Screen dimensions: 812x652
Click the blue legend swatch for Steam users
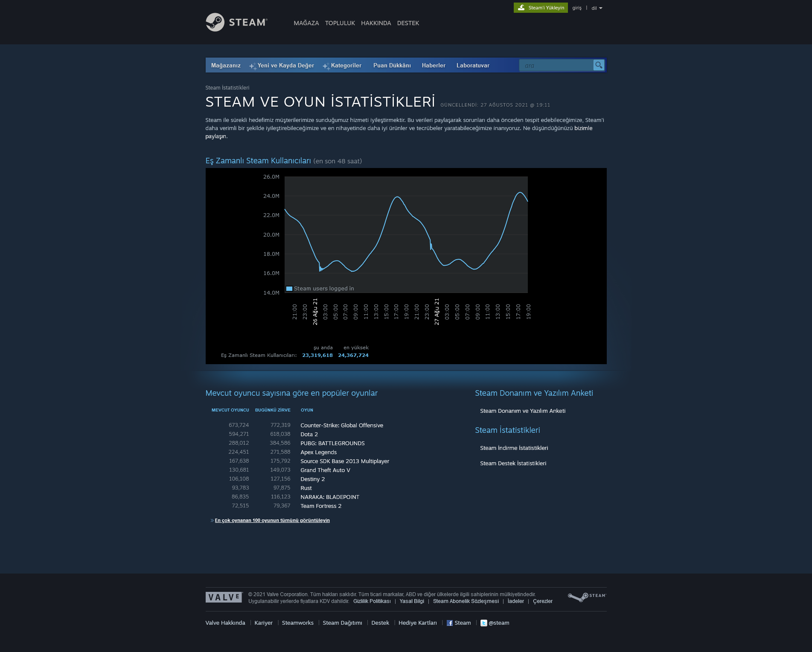point(289,289)
